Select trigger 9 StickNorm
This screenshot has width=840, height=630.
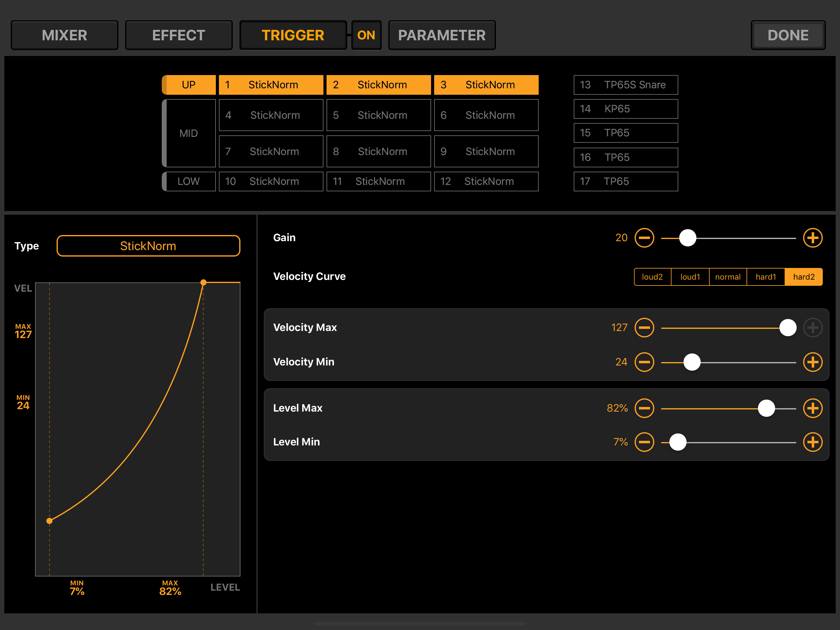(x=486, y=151)
